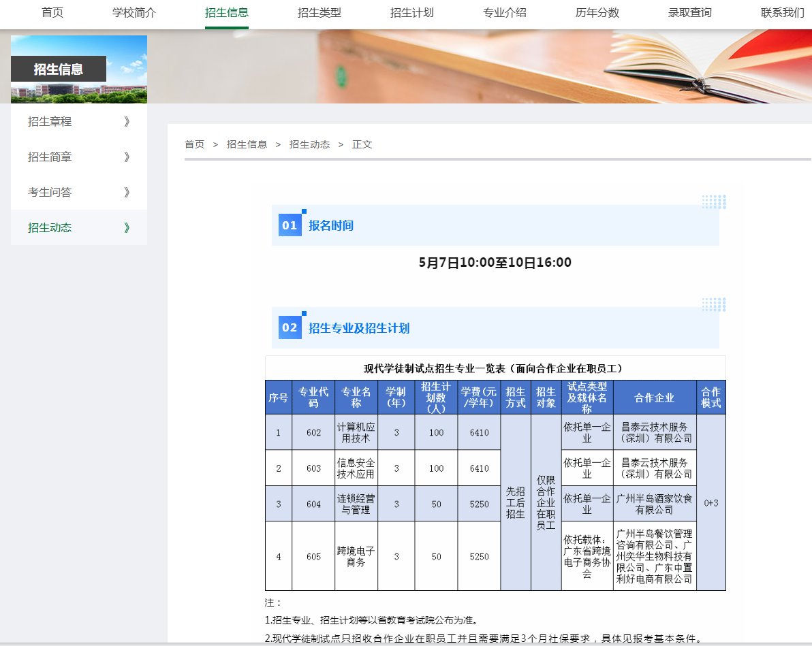
Task: Click the 合作模式 column header
Action: tap(711, 398)
